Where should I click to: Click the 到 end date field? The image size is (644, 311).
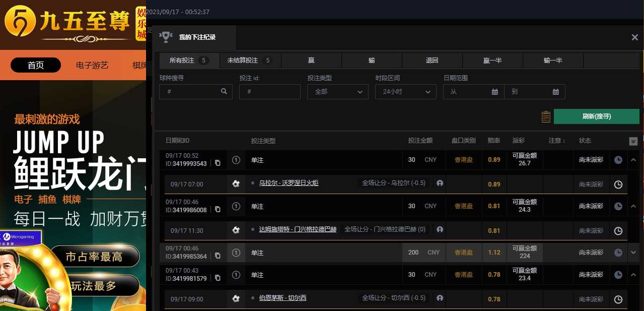click(535, 92)
